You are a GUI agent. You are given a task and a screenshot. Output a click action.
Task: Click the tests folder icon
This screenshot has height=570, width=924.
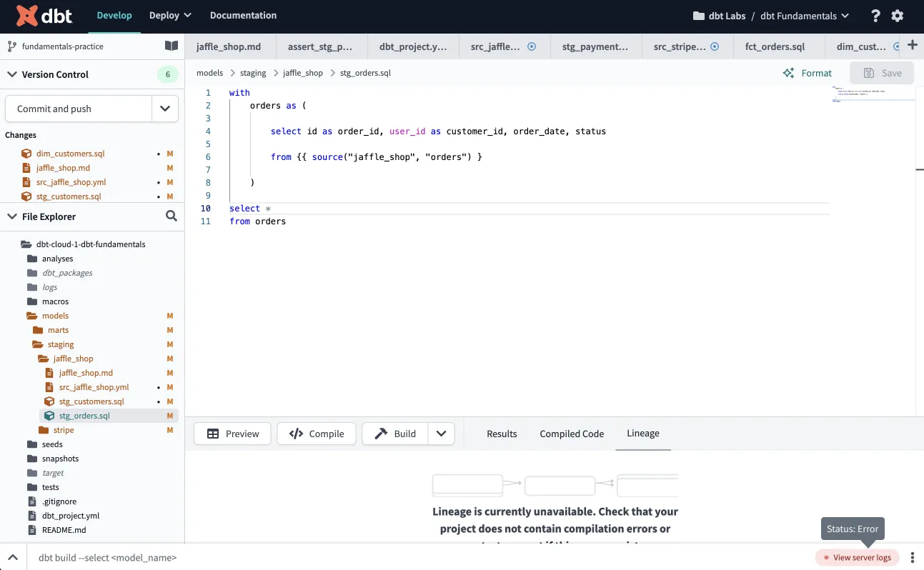click(32, 487)
